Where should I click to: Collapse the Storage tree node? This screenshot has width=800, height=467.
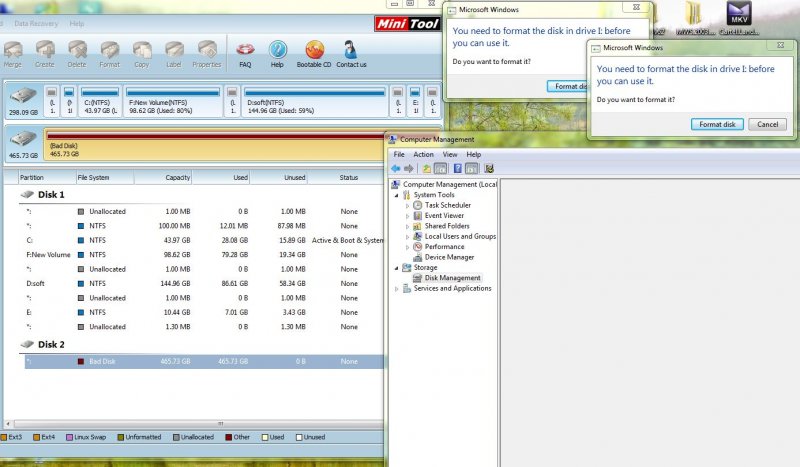[x=396, y=267]
